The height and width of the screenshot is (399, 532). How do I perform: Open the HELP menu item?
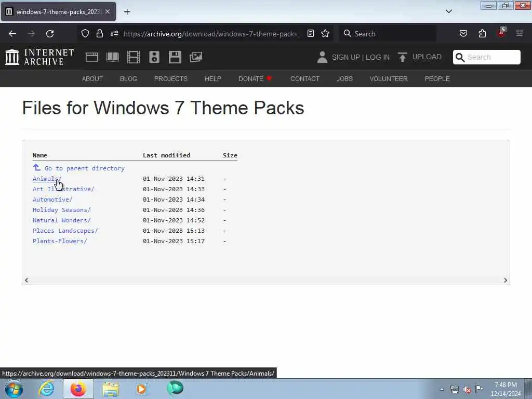(212, 79)
